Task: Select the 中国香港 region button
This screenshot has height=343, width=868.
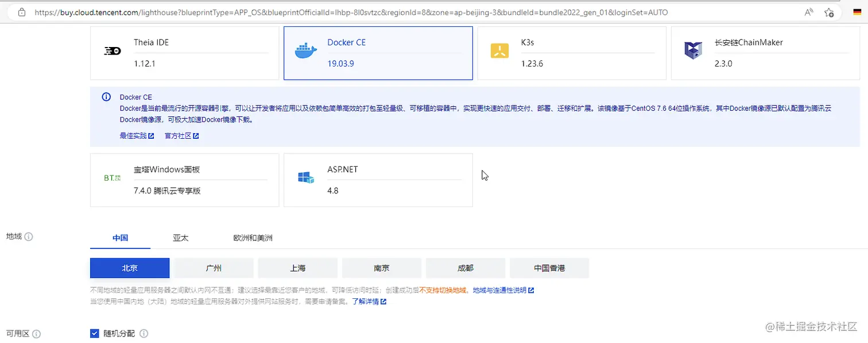Action: click(549, 268)
